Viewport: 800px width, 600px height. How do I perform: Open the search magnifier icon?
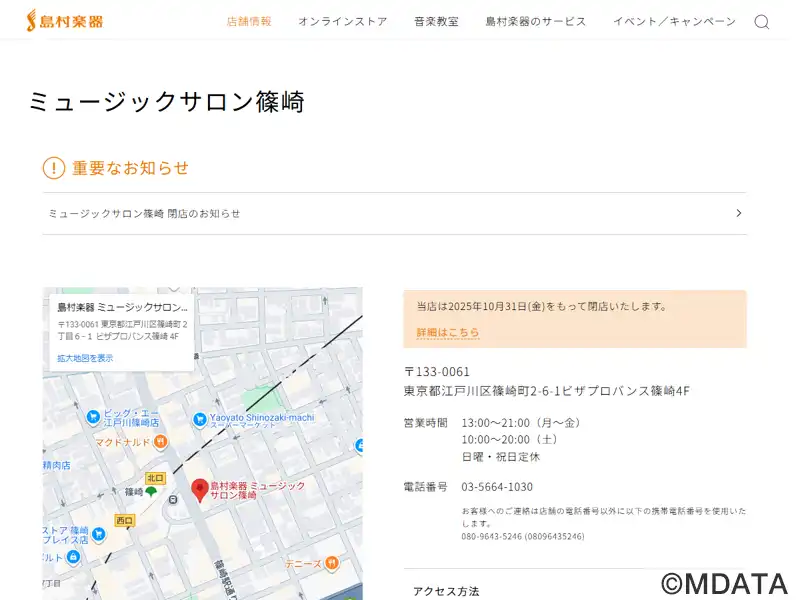tap(761, 22)
